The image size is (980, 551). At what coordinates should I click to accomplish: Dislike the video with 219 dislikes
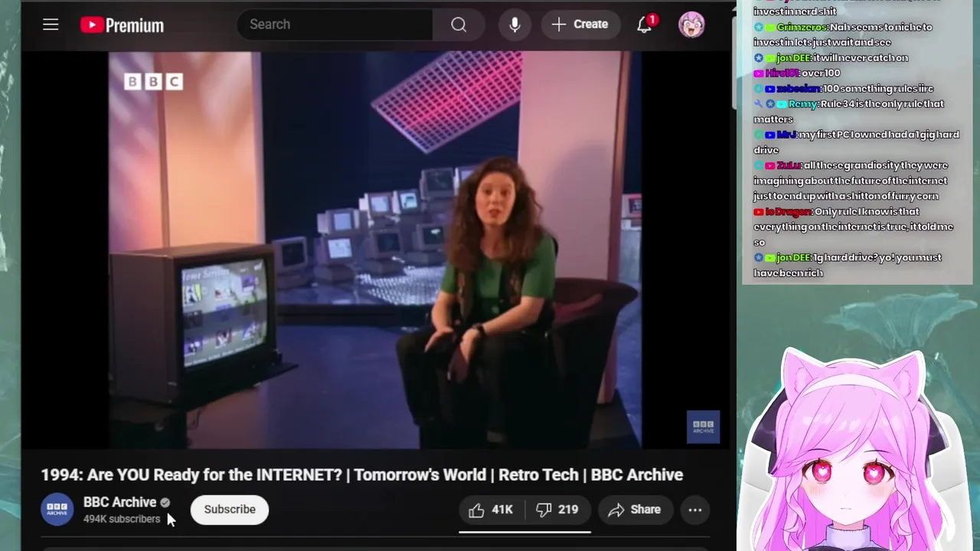[x=557, y=510]
